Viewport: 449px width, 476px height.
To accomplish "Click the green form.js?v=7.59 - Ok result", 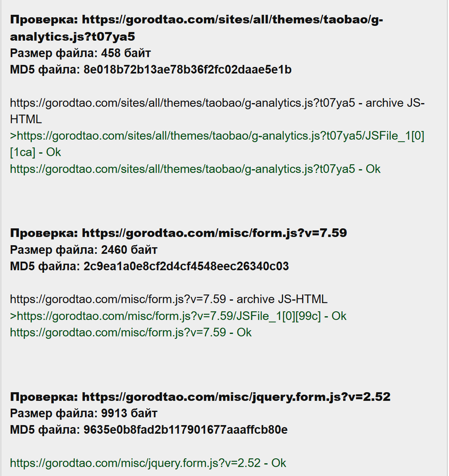I will tap(131, 332).
